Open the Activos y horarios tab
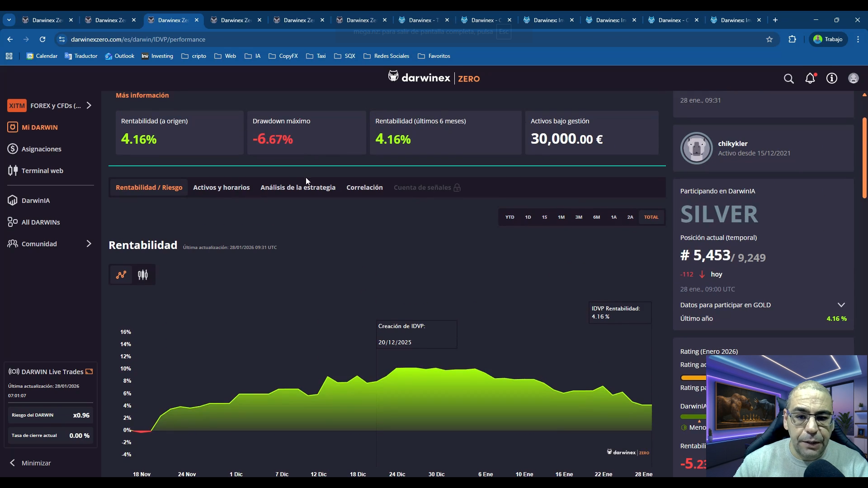Viewport: 868px width, 488px height. pos(221,188)
